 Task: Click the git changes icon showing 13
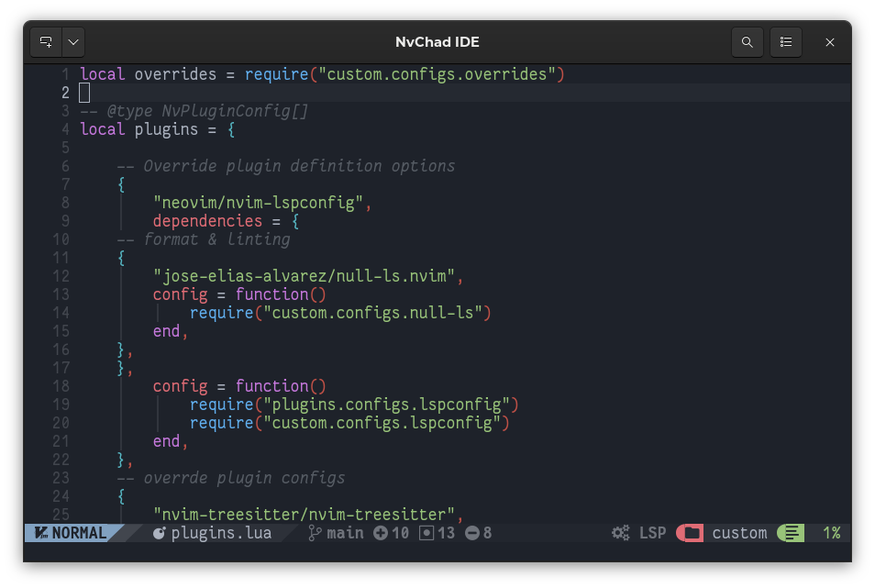(425, 532)
